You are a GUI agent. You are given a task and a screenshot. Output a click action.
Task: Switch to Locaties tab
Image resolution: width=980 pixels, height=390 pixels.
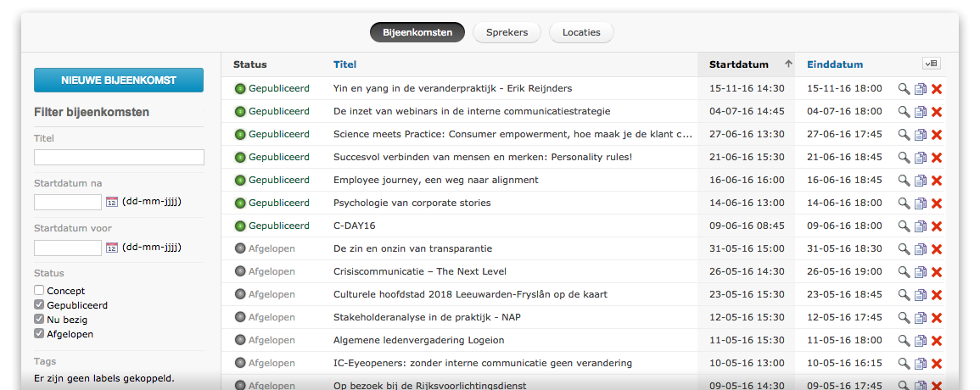click(581, 32)
